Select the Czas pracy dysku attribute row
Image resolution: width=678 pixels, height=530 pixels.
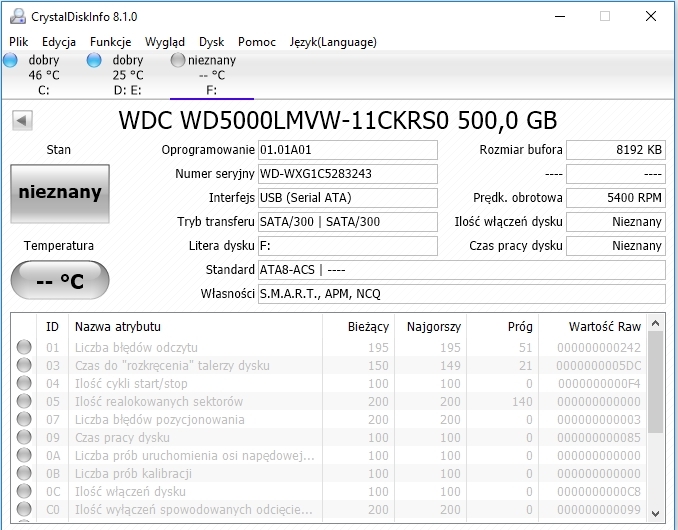[x=329, y=437]
